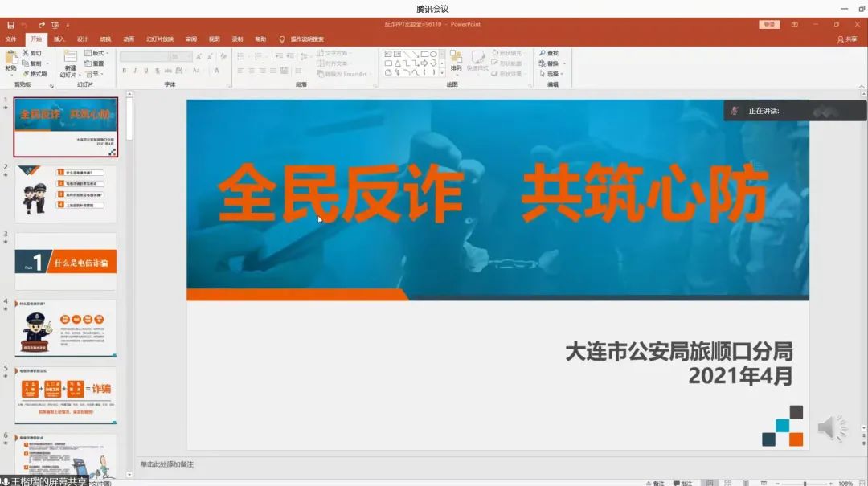Select the Format Painter tool
Viewport: 868px width, 486px height.
pyautogui.click(x=35, y=74)
